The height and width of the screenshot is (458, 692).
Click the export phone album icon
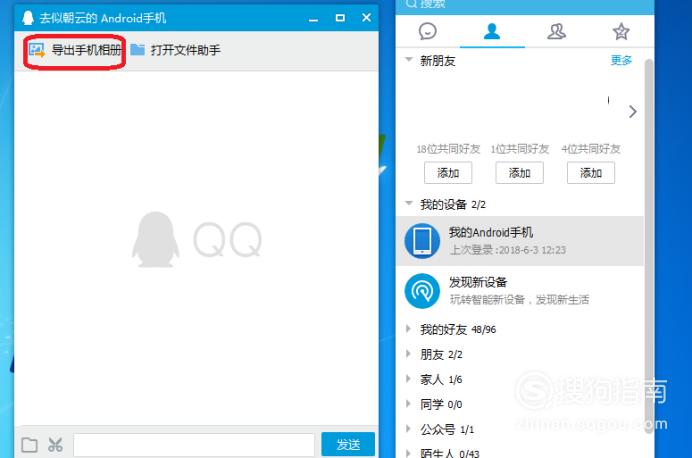coord(37,50)
